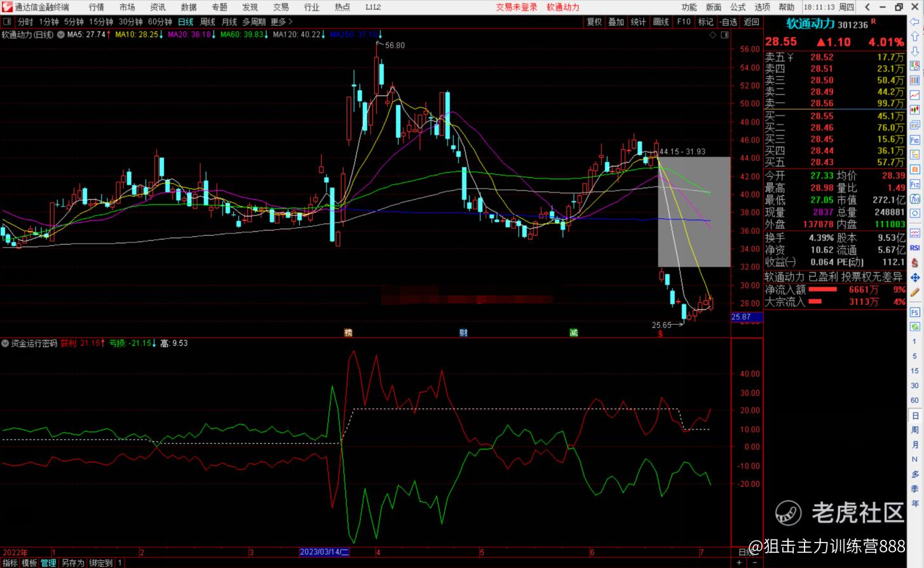Toggle the side panel icon left of 分时
The image size is (924, 568).
coord(7,22)
